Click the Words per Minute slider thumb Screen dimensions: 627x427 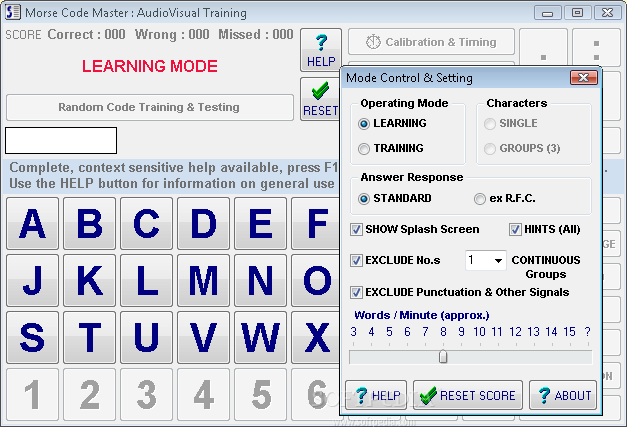(443, 357)
